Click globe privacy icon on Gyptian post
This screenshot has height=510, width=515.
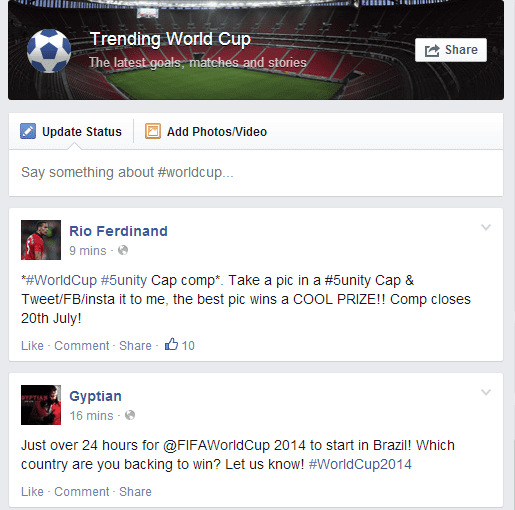click(x=130, y=415)
